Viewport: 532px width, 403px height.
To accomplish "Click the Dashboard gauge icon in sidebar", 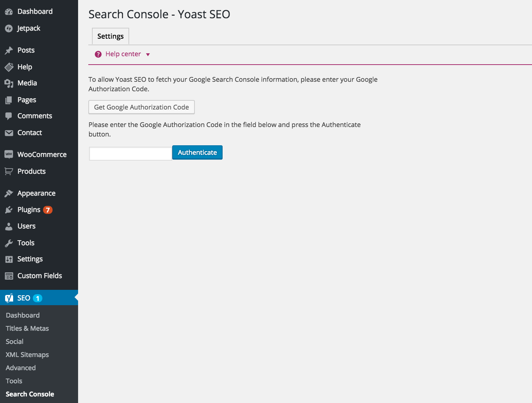I will coord(9,12).
